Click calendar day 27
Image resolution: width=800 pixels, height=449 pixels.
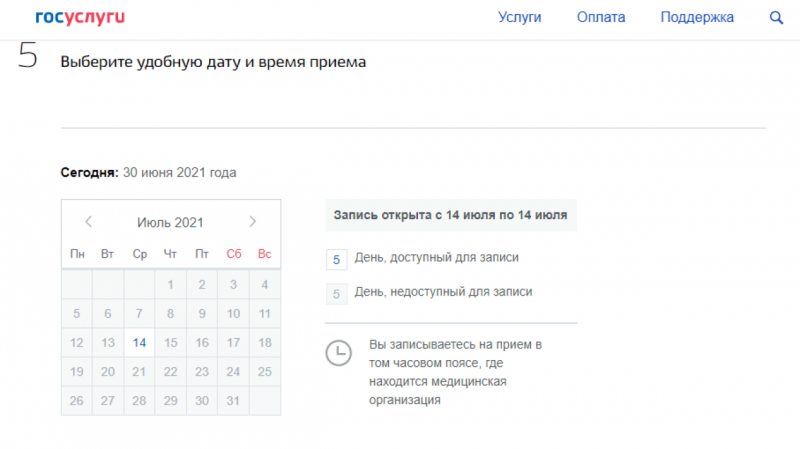point(108,401)
